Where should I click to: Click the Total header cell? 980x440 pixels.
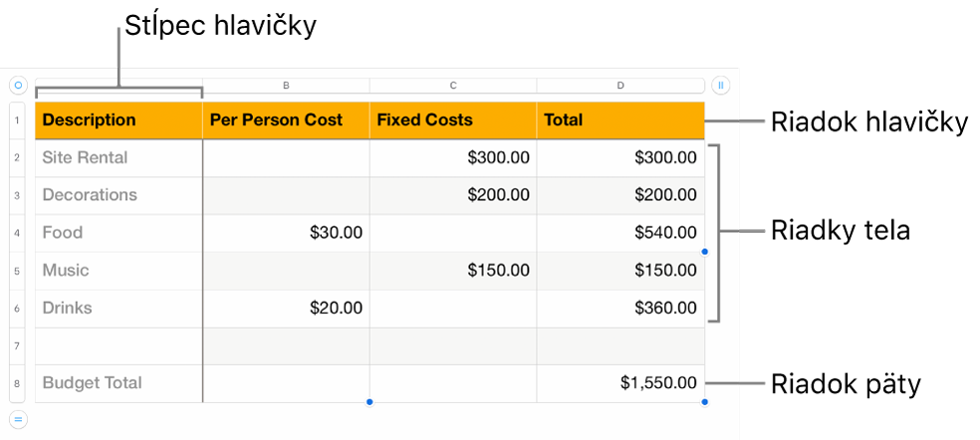[x=620, y=120]
